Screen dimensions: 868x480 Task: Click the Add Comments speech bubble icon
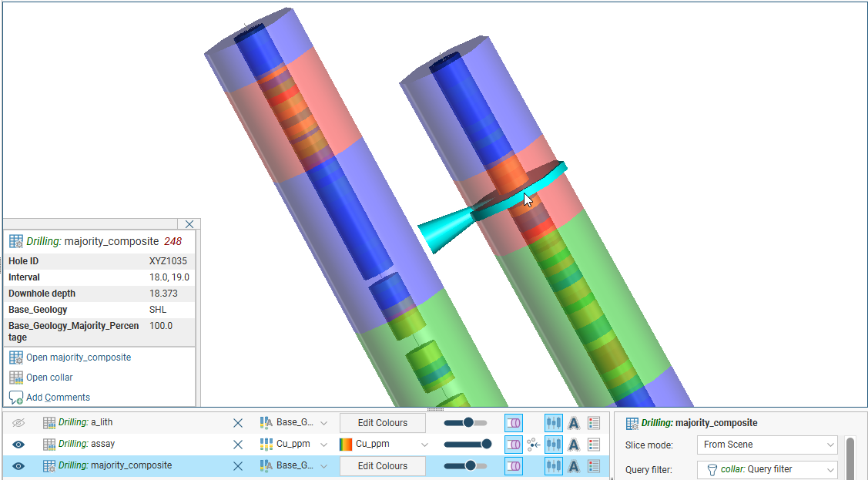coord(16,398)
